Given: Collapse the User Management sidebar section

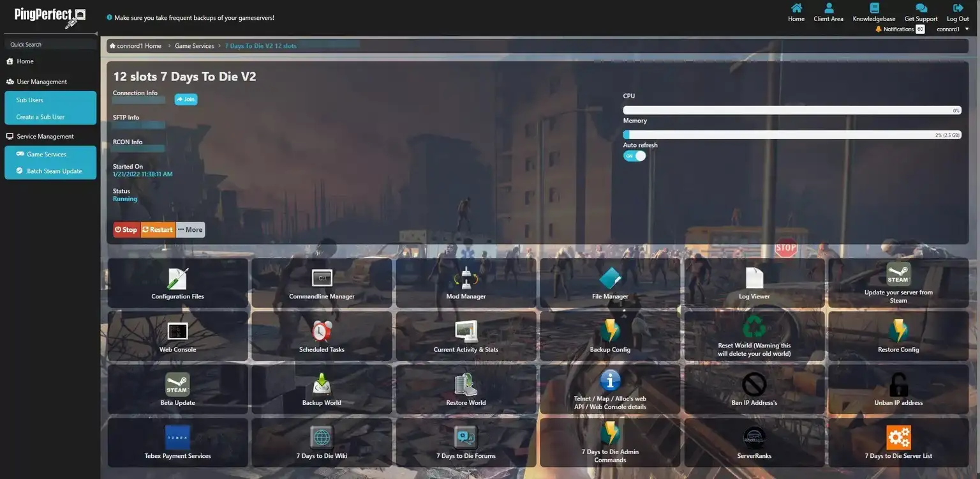Looking at the screenshot, I should pyautogui.click(x=41, y=82).
